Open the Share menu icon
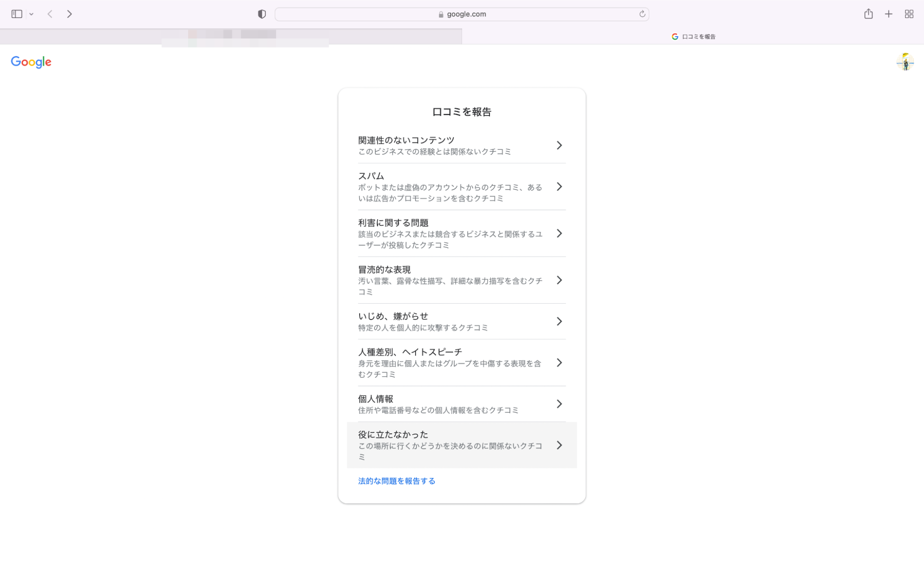Viewport: 924px width, 578px height. pos(868,14)
